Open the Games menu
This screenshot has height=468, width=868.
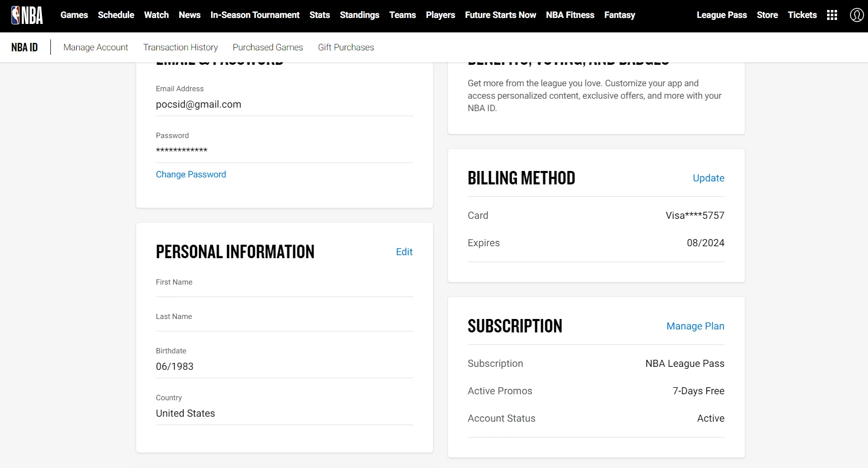point(74,15)
